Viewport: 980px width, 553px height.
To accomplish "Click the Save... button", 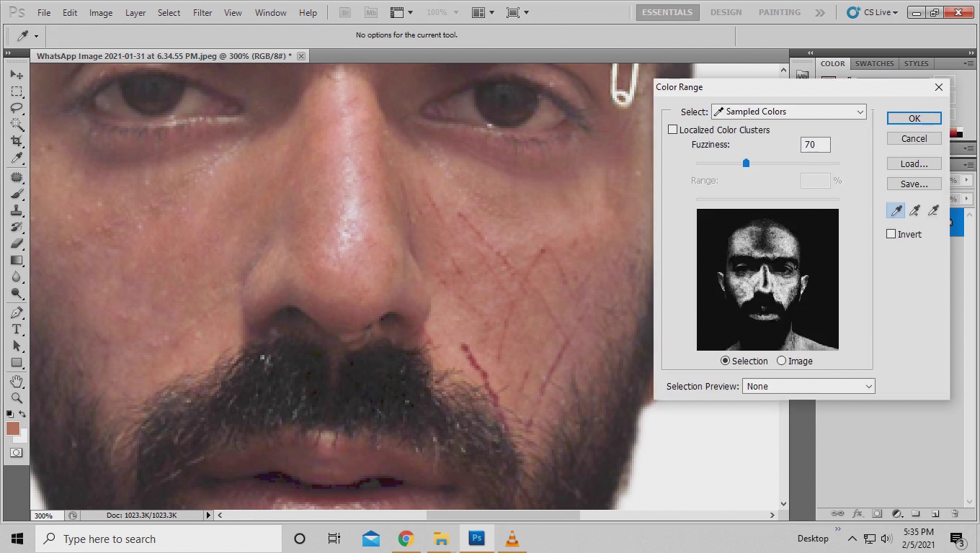I will pyautogui.click(x=914, y=184).
